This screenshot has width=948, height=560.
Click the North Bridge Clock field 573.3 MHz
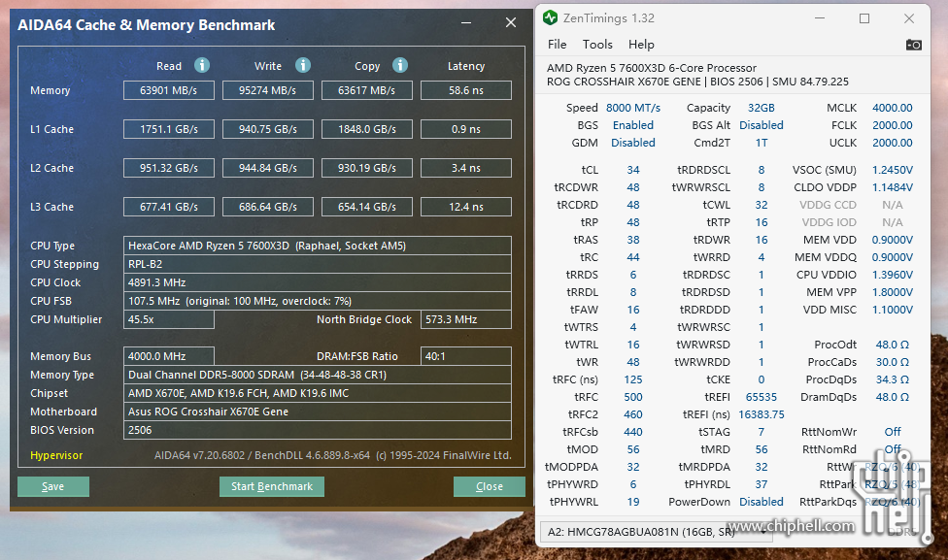pyautogui.click(x=466, y=319)
